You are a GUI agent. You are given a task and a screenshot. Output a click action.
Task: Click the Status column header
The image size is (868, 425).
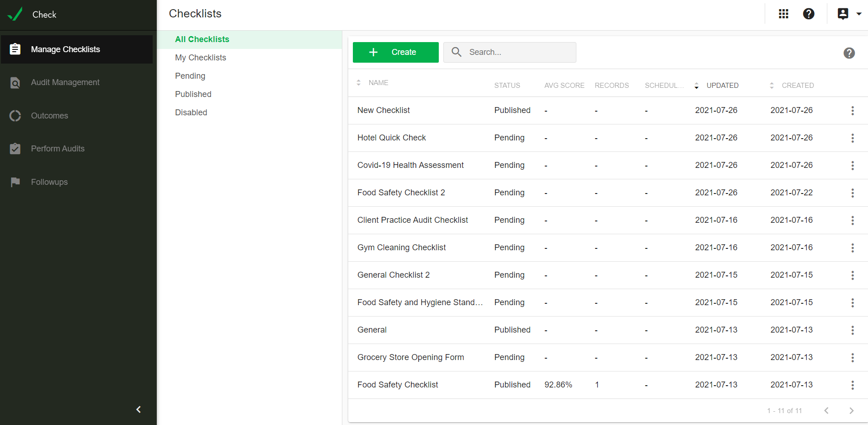507,86
